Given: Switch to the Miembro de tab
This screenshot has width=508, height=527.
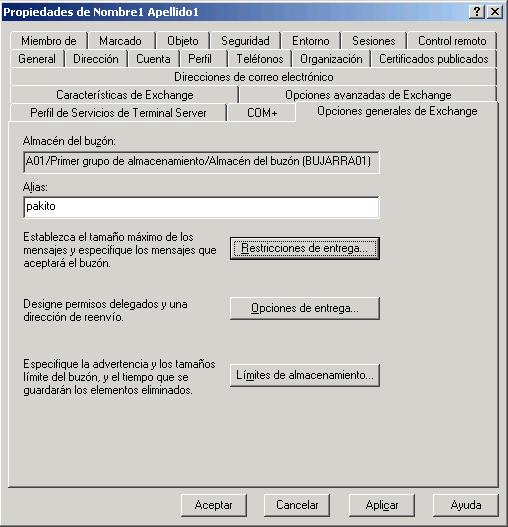Looking at the screenshot, I should [x=49, y=41].
